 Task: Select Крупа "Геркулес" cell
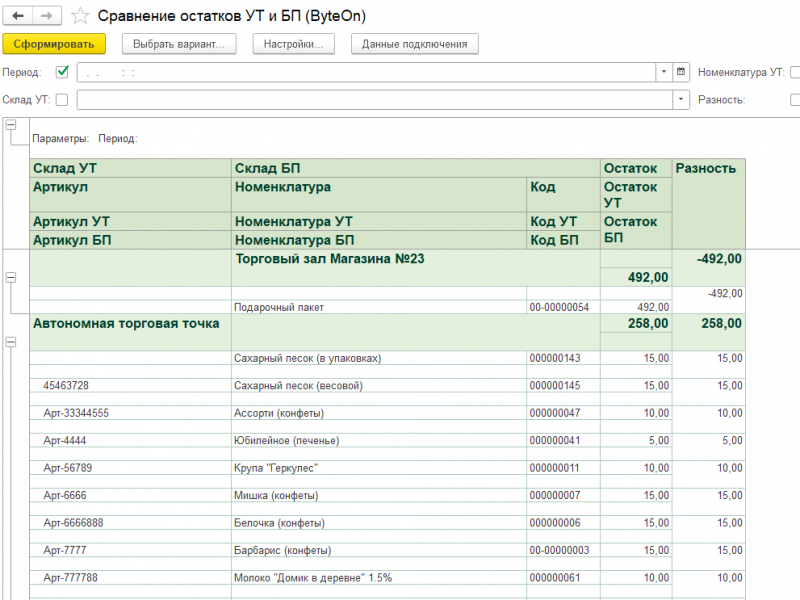[x=379, y=468]
